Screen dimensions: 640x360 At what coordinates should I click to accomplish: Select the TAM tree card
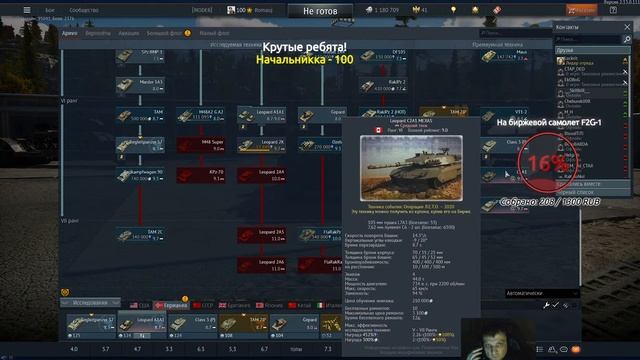point(140,116)
